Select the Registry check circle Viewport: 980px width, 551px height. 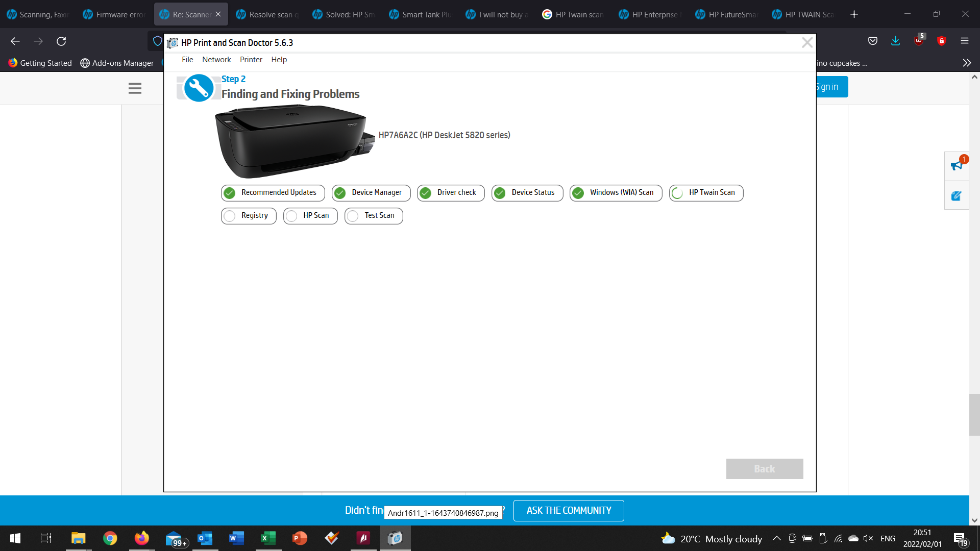point(230,216)
